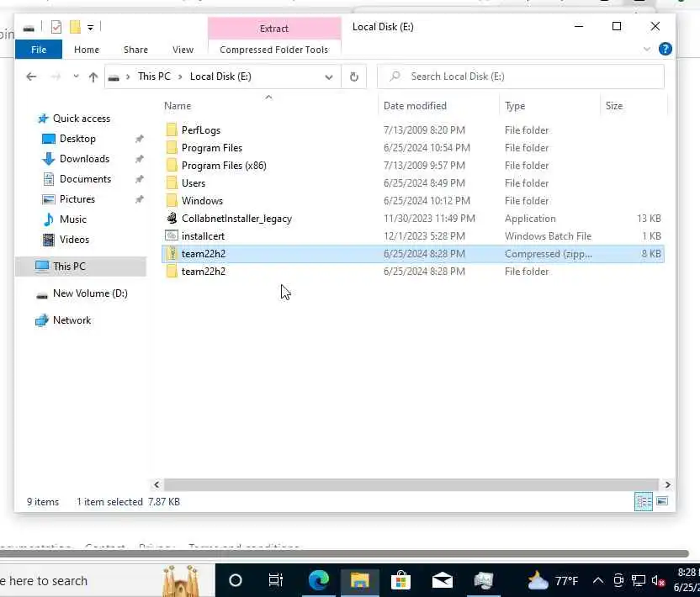This screenshot has width=700, height=597.
Task: Refresh the Local Disk (E:) view
Action: tap(354, 77)
